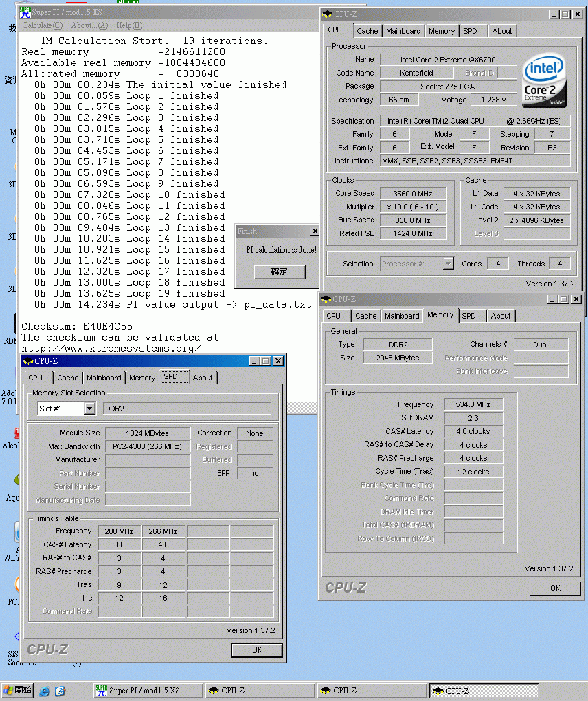The height and width of the screenshot is (701, 588).
Task: Open Mainboard tab in SPD CPU-Z window
Action: (104, 378)
